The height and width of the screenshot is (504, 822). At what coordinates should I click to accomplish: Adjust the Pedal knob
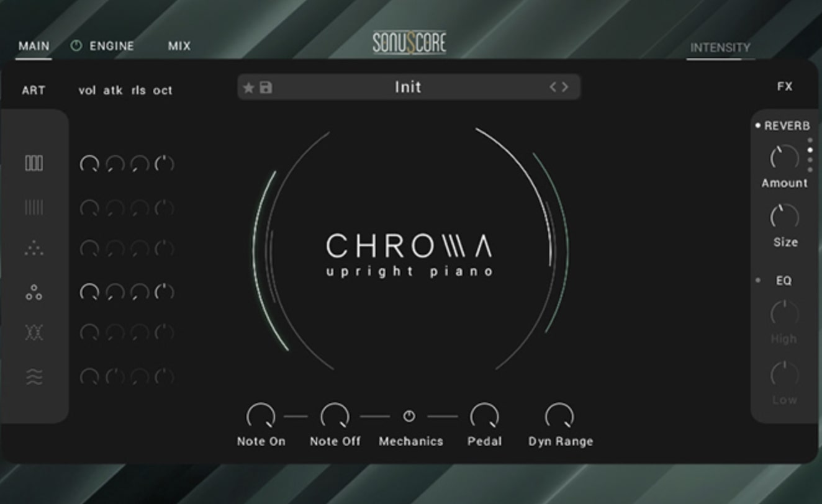(x=484, y=415)
